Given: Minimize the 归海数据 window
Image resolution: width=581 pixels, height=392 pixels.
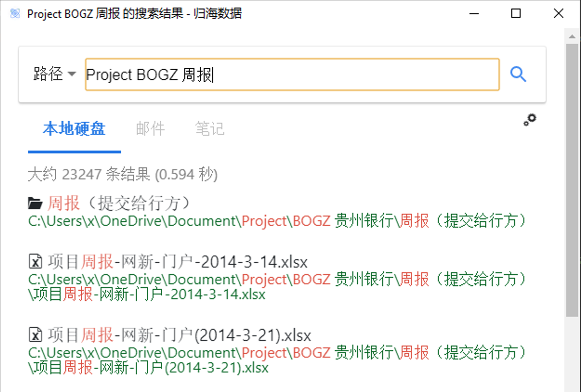Looking at the screenshot, I should (x=474, y=13).
